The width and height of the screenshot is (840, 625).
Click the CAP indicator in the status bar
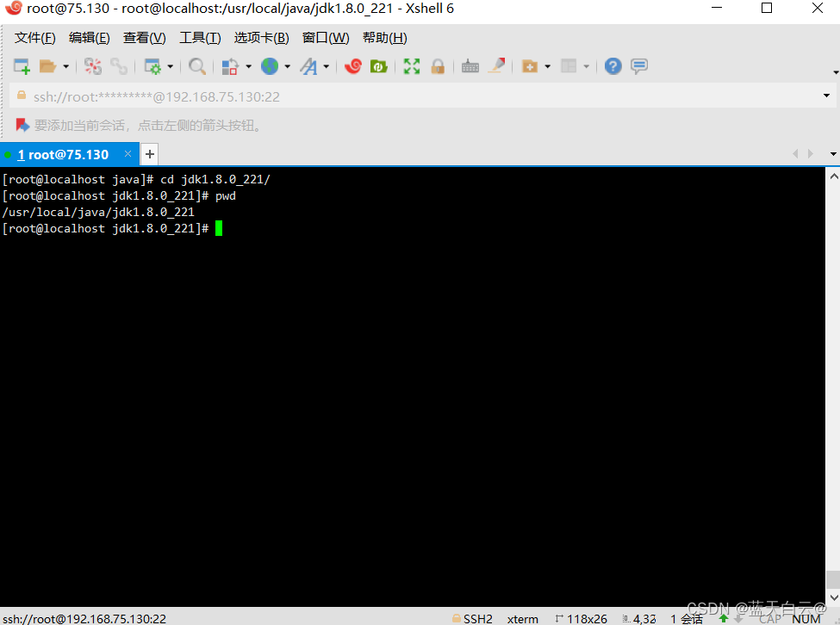771,618
